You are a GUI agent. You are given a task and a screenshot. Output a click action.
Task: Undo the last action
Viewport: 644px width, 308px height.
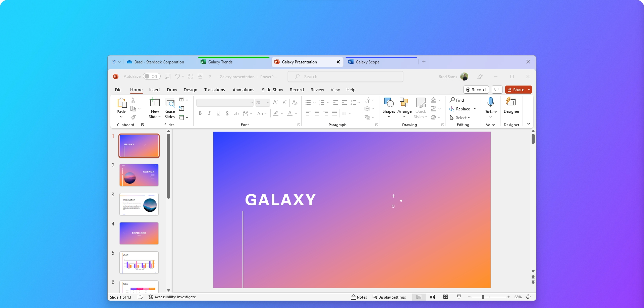(177, 76)
